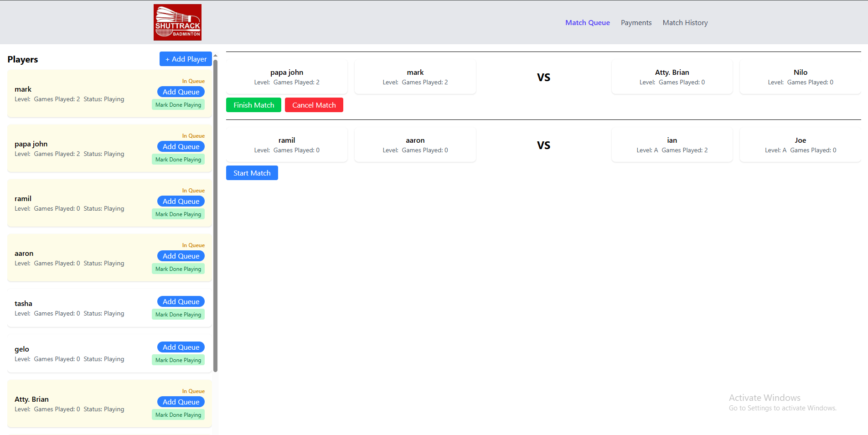This screenshot has width=868, height=435.
Task: Click the Shuttrack Badminton logo
Action: coord(177,22)
